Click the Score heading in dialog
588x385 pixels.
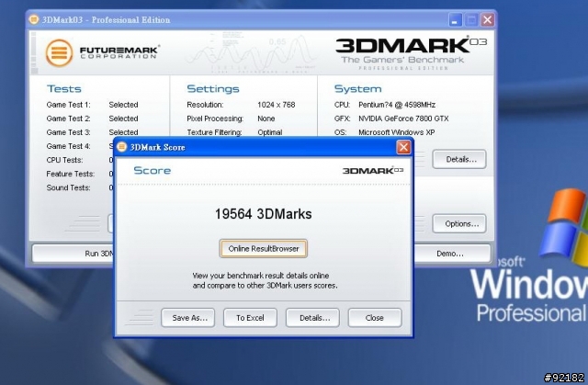[x=153, y=171]
